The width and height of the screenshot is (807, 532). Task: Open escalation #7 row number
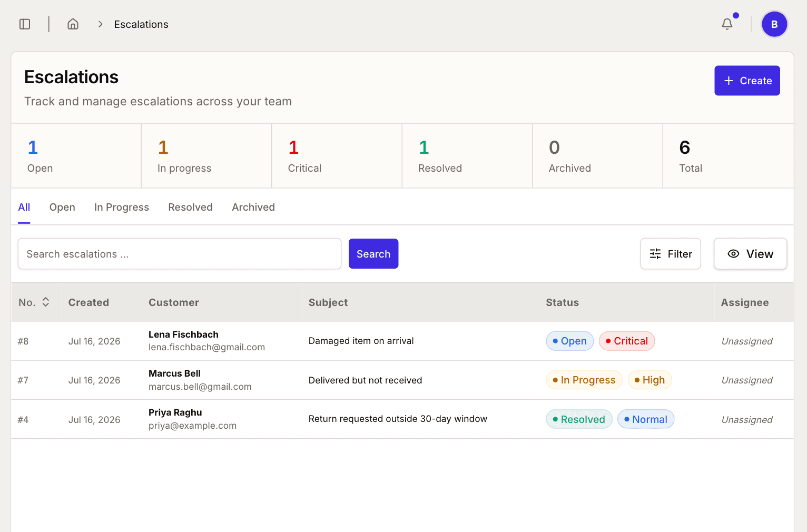[x=23, y=380]
